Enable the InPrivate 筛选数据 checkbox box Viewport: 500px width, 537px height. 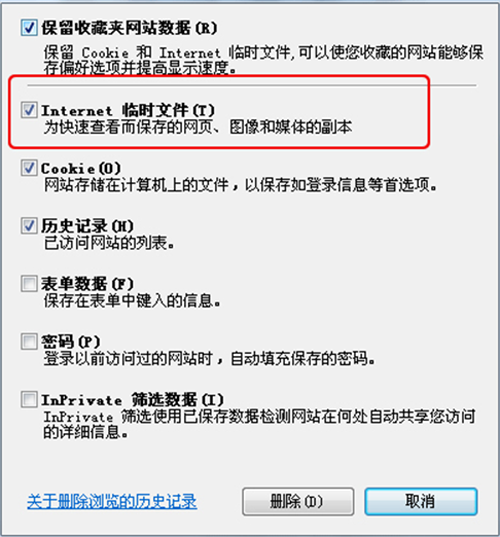tap(29, 399)
